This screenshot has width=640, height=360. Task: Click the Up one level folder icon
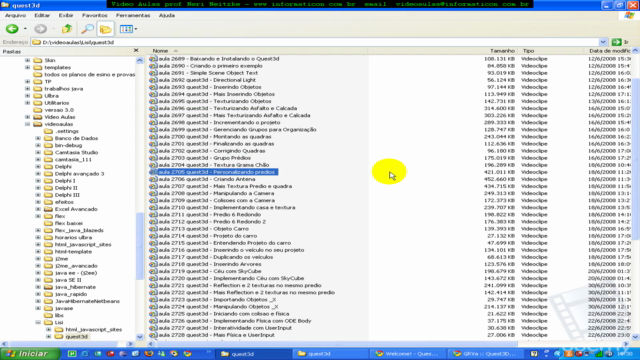tap(67, 29)
